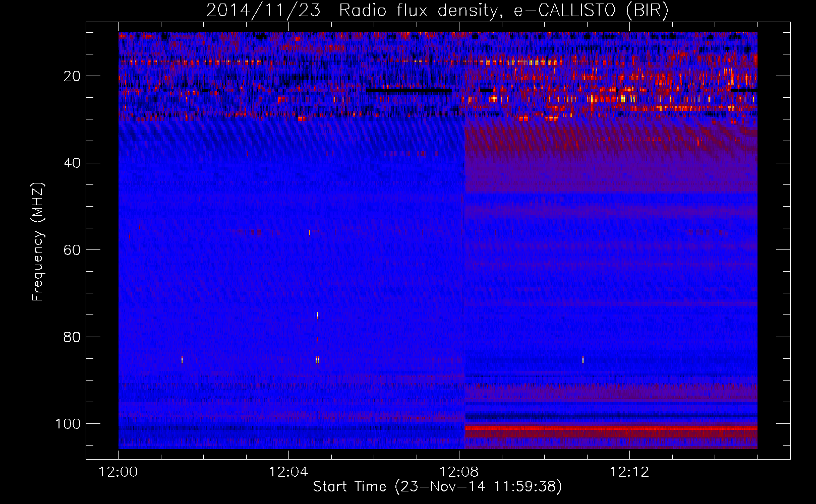816x504 pixels.
Task: Click the '12:08' time tick label
Action: [459, 472]
